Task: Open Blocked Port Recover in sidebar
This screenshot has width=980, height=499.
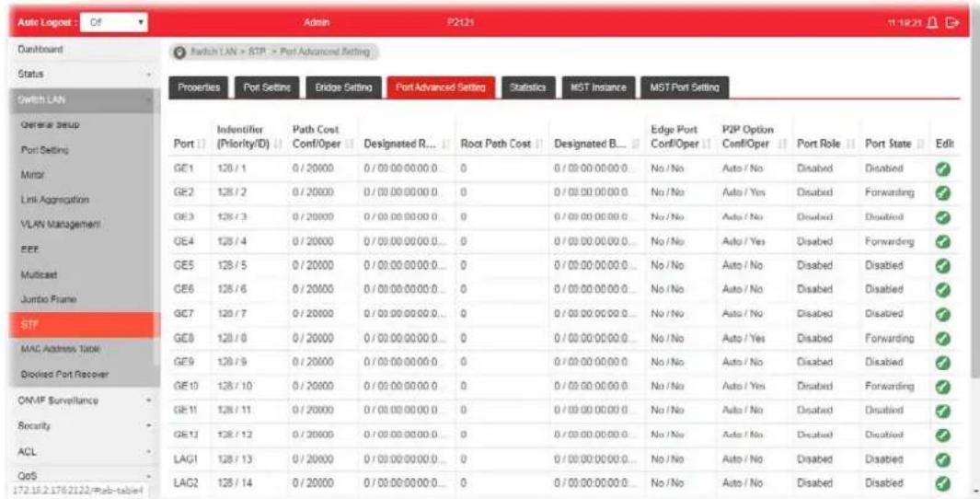Action: point(82,374)
